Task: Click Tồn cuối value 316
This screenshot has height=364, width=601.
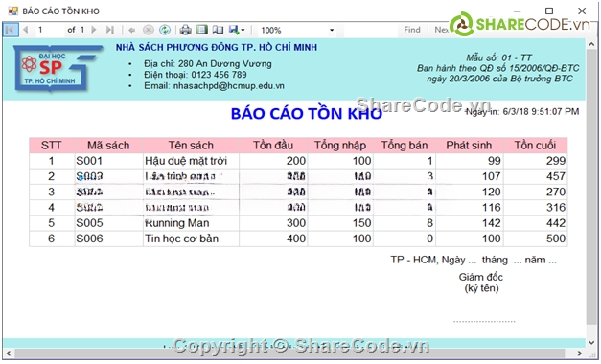Action: pyautogui.click(x=535, y=208)
